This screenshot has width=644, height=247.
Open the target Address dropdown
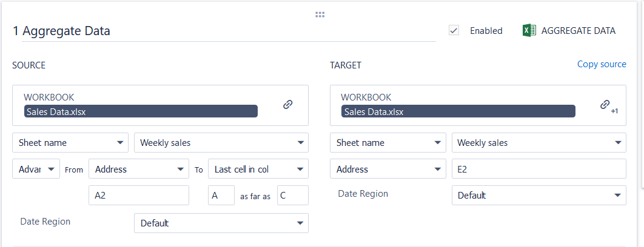click(387, 170)
